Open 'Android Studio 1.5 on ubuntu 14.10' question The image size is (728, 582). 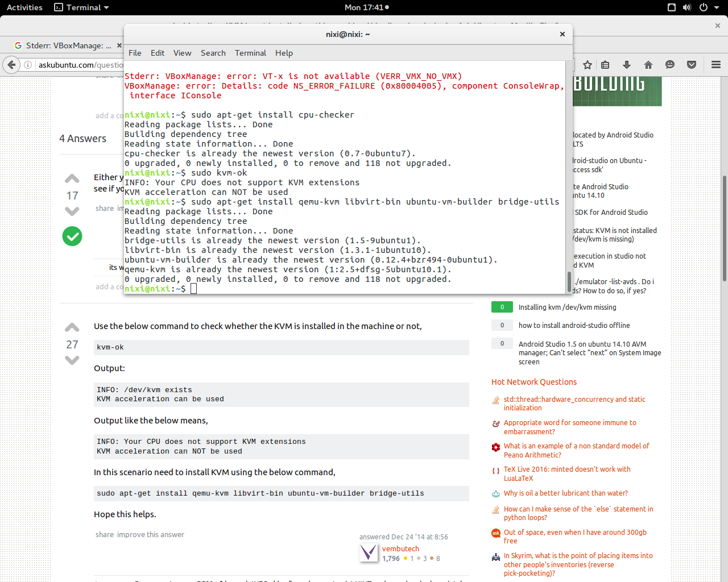[590, 353]
